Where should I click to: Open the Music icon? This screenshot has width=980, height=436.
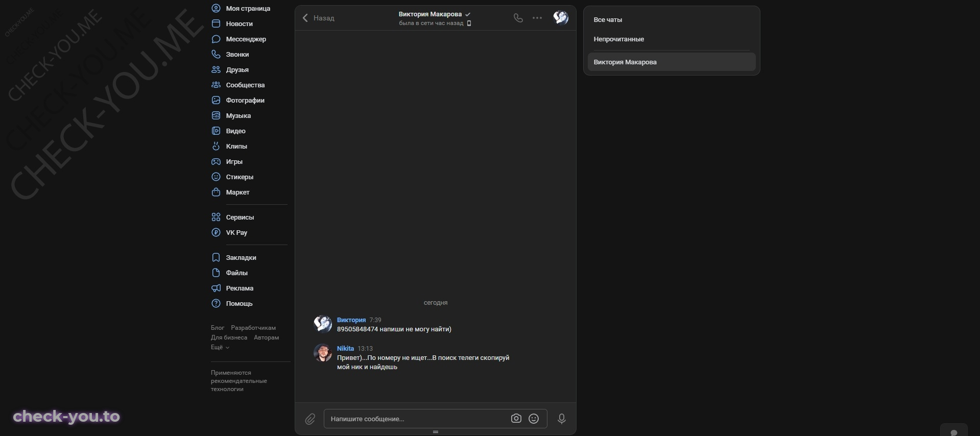pos(216,115)
